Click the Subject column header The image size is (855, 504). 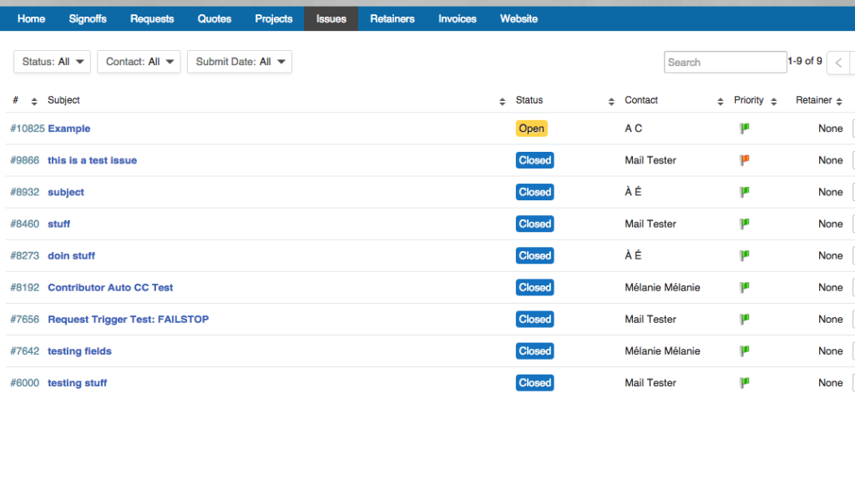pos(63,100)
